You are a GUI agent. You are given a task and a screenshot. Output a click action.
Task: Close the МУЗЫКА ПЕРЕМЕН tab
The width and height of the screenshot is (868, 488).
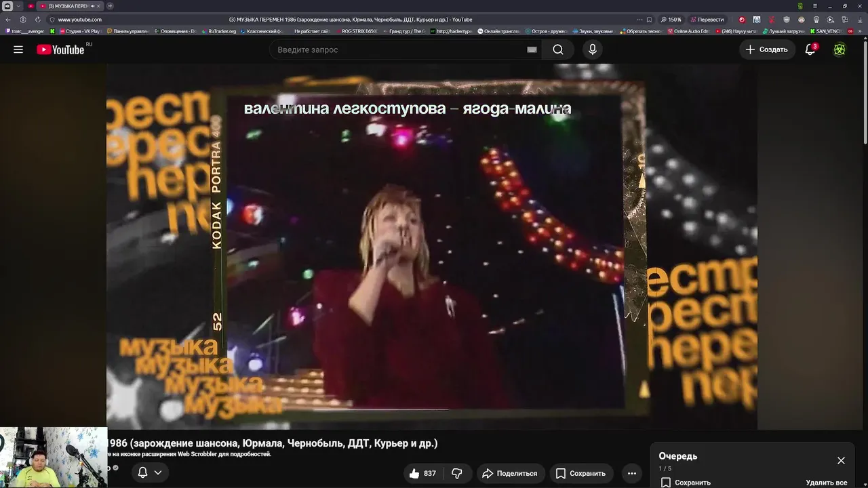[99, 6]
